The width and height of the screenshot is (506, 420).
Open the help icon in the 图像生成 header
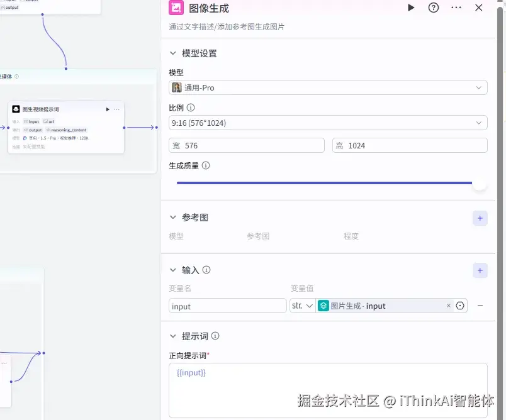coord(433,8)
